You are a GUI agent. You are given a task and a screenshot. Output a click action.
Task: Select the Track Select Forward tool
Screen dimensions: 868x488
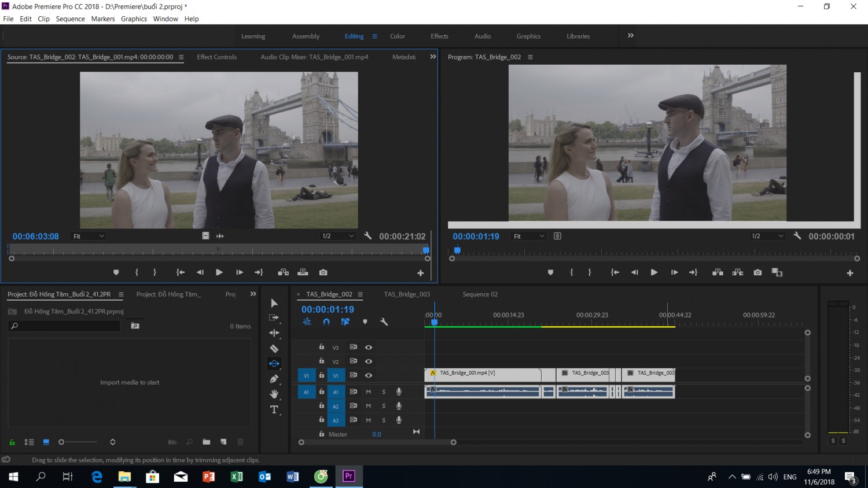pos(274,317)
